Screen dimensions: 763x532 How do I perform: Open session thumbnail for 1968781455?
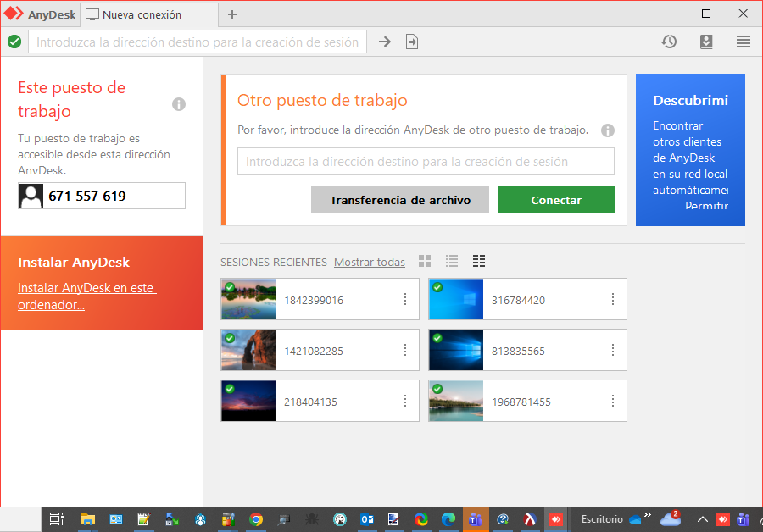point(456,401)
